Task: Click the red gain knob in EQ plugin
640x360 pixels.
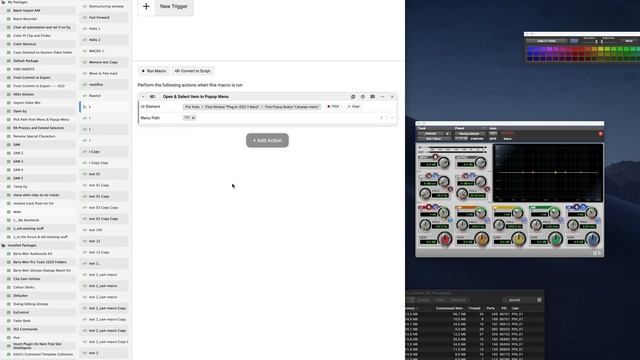Action: 445,239
